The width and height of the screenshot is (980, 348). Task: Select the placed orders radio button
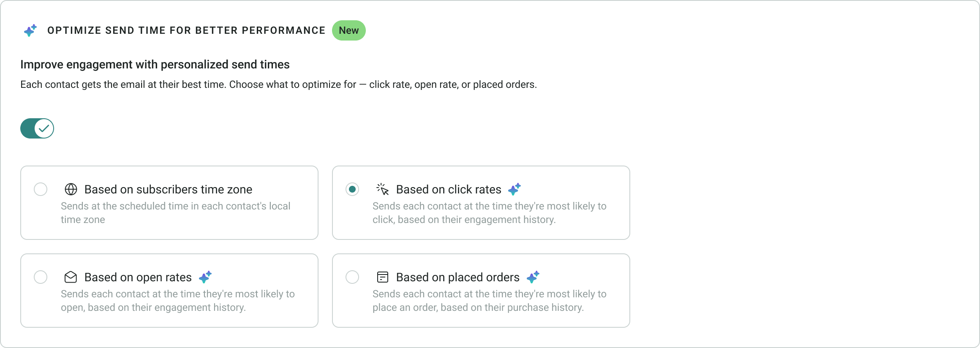click(352, 277)
